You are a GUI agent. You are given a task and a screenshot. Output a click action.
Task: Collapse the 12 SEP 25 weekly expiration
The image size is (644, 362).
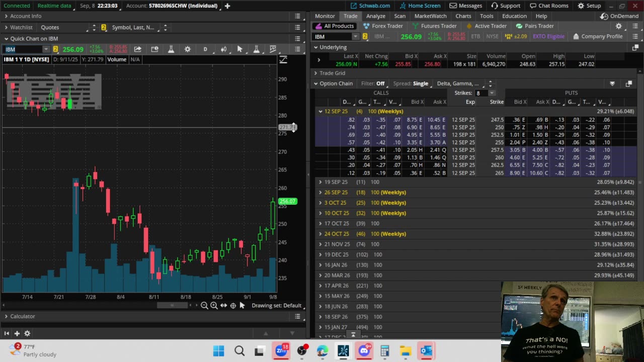pyautogui.click(x=320, y=111)
